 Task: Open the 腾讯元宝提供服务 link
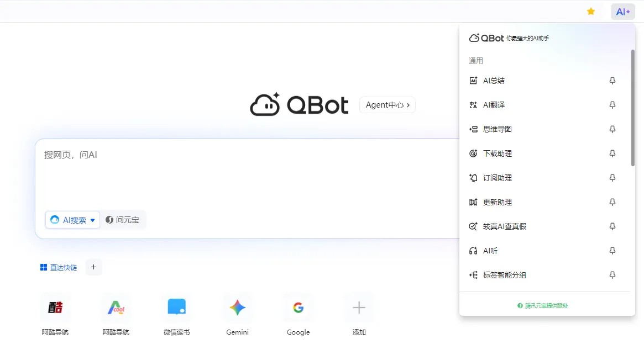542,304
